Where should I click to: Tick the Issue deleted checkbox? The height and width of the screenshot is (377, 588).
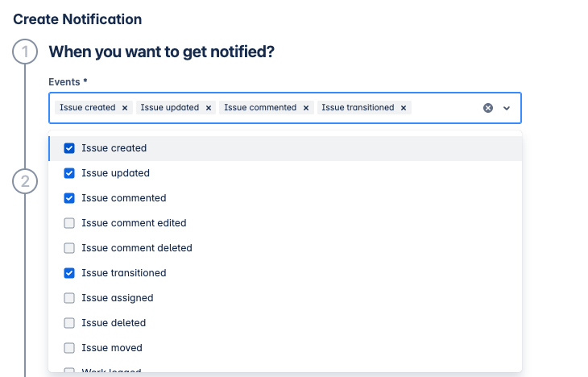[x=69, y=323]
